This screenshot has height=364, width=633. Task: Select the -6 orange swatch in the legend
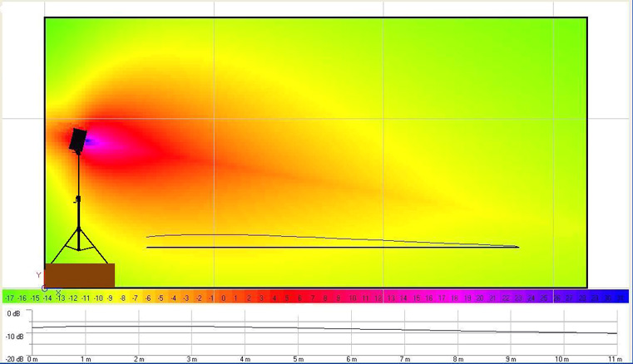click(x=148, y=298)
